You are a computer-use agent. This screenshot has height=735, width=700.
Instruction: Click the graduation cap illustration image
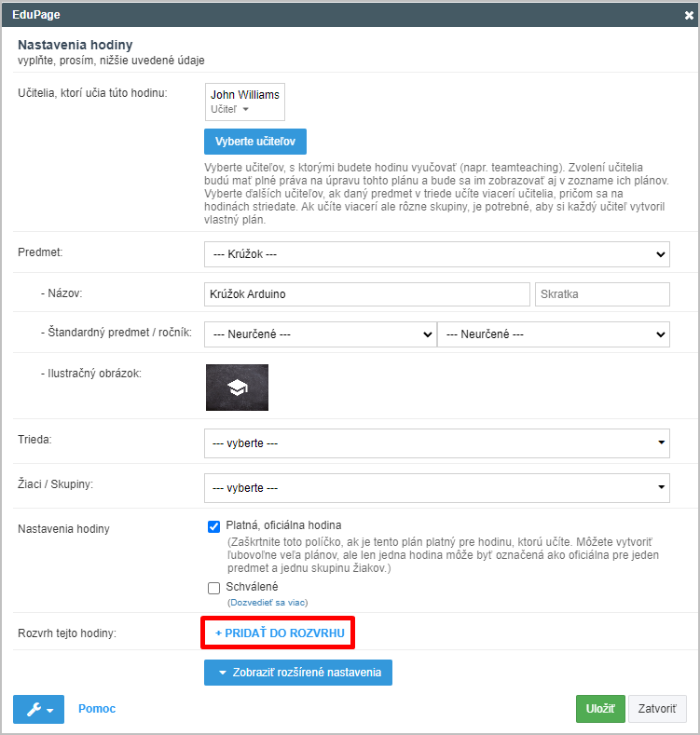[237, 388]
